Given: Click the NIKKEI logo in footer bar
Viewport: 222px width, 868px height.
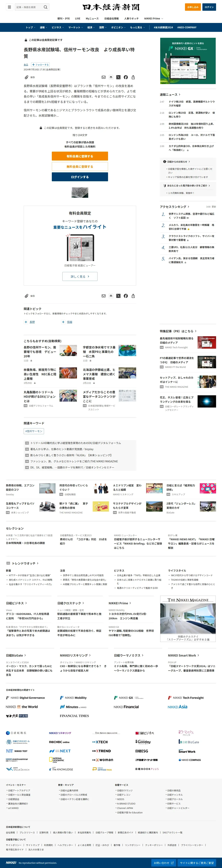Looking at the screenshot, I should point(11,863).
